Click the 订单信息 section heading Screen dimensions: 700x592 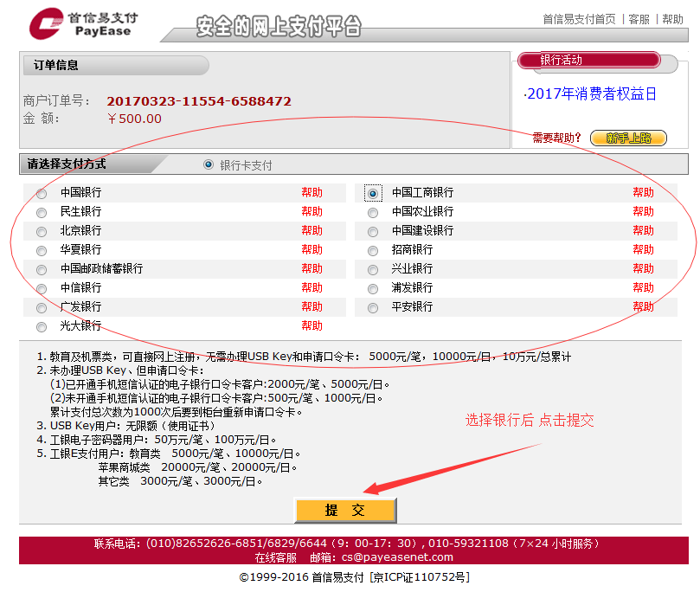click(55, 65)
